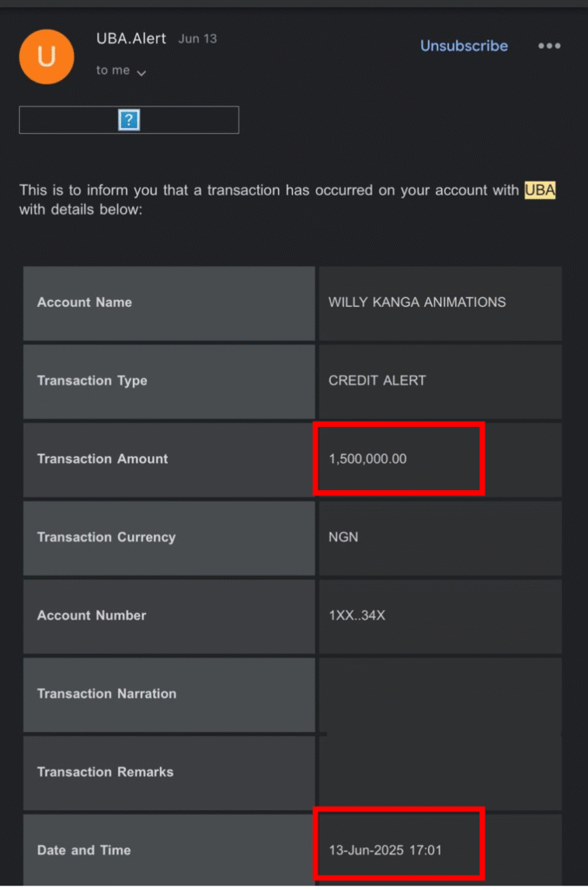
Task: Select the masked account number 1XX..34X
Action: coord(356,615)
